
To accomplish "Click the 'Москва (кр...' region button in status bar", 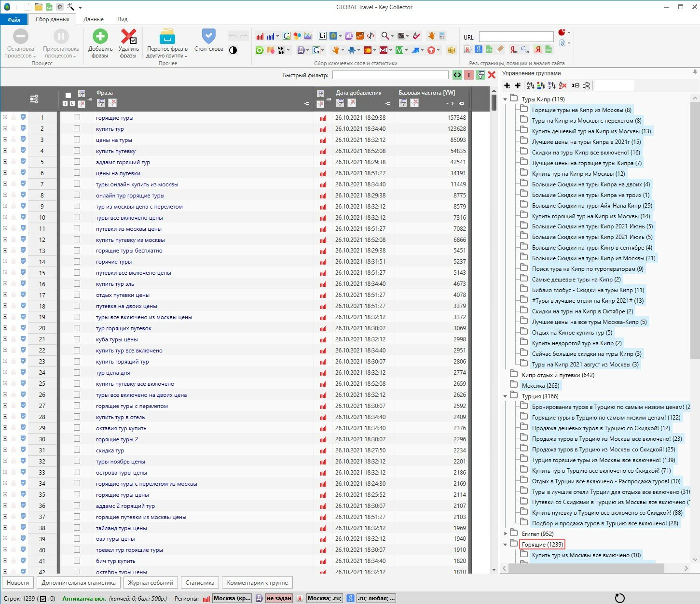I will point(232,598).
